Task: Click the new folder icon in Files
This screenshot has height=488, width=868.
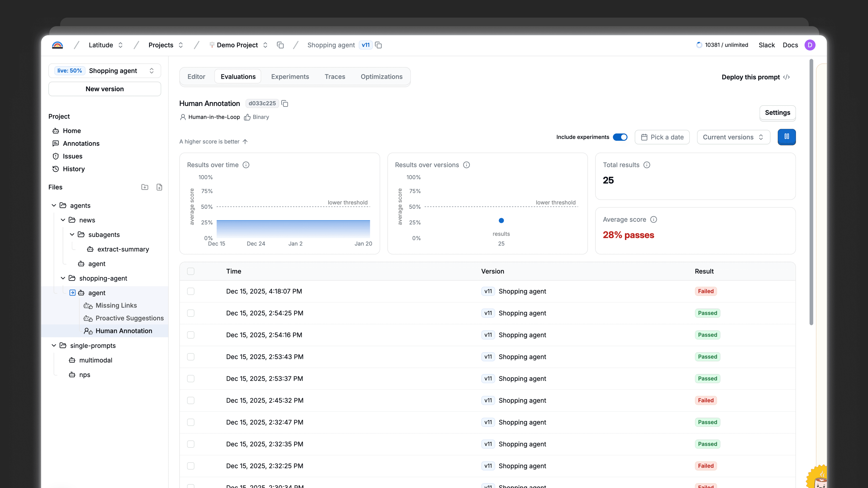Action: (145, 187)
